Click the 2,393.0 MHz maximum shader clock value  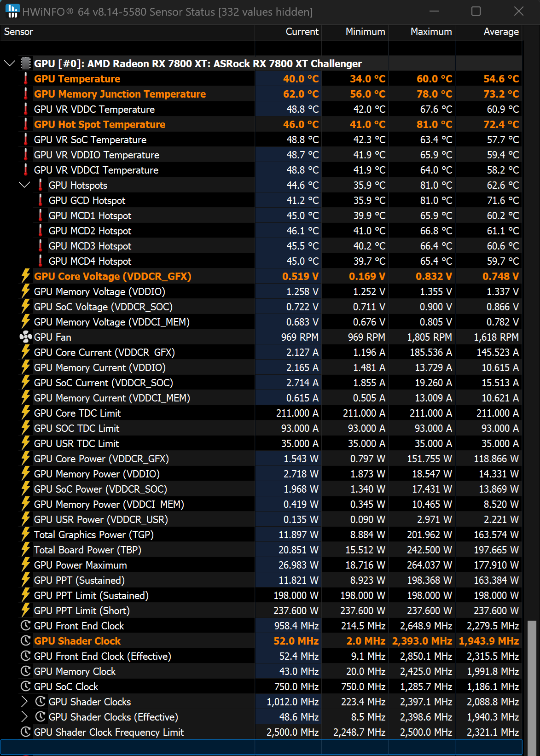coord(422,641)
